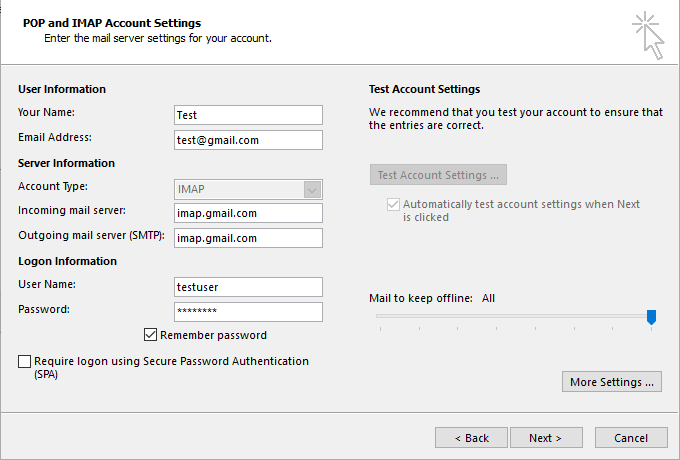680x460 pixels.
Task: Click the Your Name text field
Action: click(248, 115)
